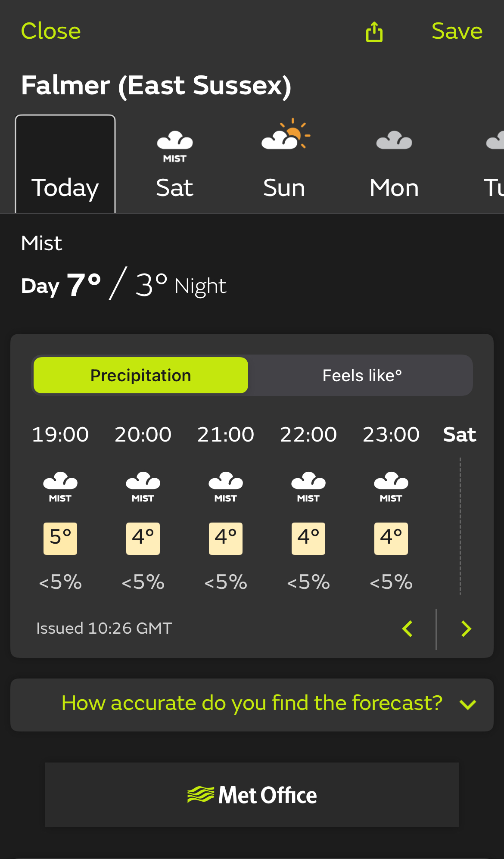The height and width of the screenshot is (859, 504).
Task: Open How accurate do you find the forecast?
Action: tap(252, 703)
